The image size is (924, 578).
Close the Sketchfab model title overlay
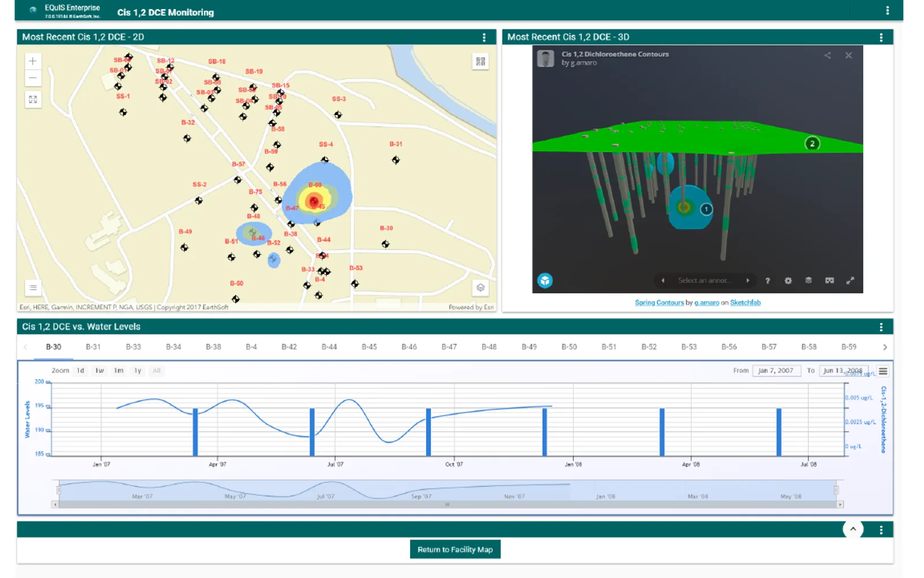[848, 55]
